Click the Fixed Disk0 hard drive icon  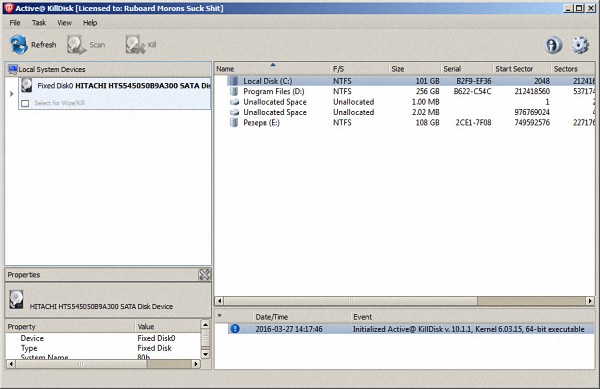coord(26,85)
